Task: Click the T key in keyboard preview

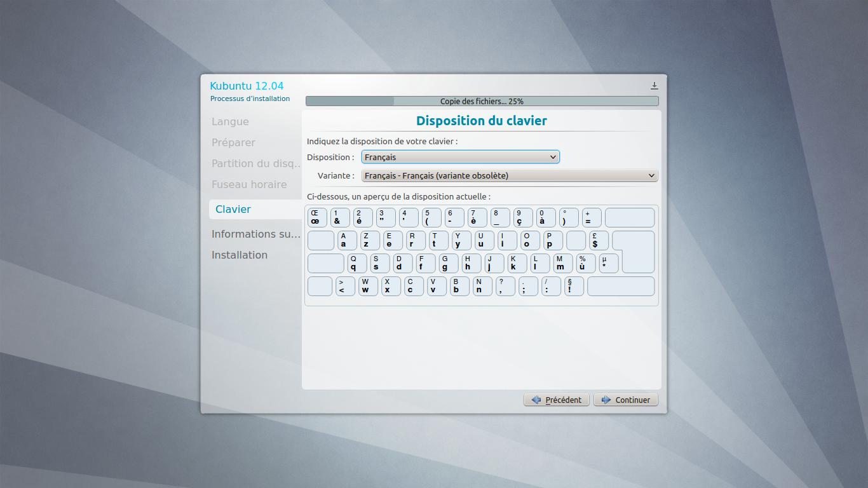Action: 438,240
